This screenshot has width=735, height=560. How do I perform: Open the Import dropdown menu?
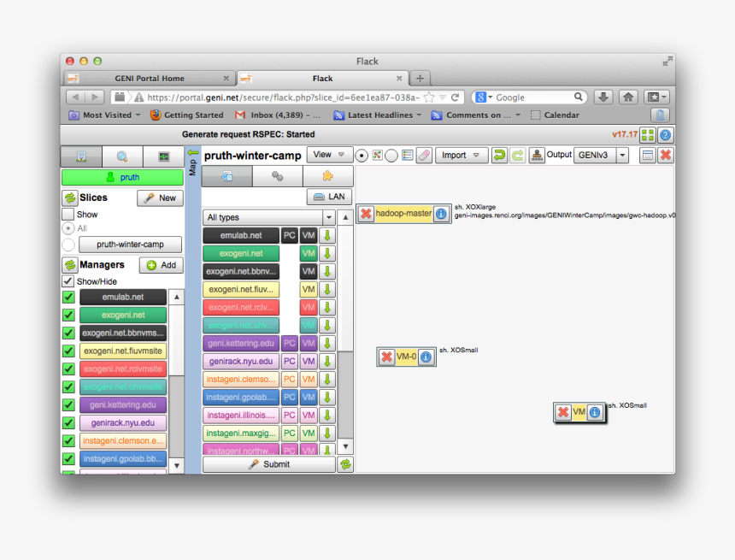tap(461, 155)
